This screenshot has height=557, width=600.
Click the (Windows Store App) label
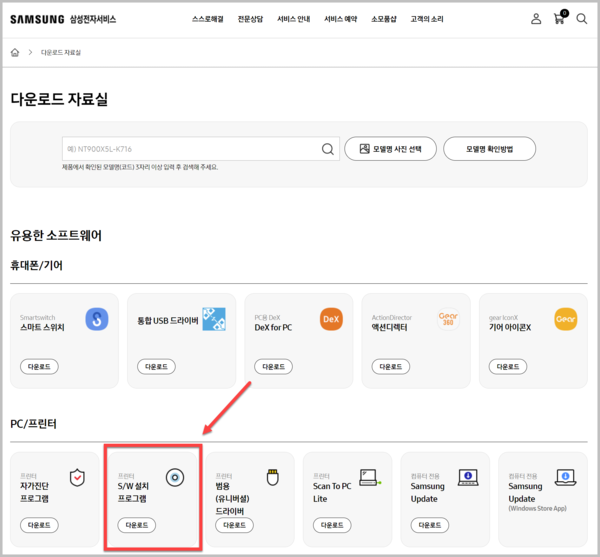[x=537, y=508]
